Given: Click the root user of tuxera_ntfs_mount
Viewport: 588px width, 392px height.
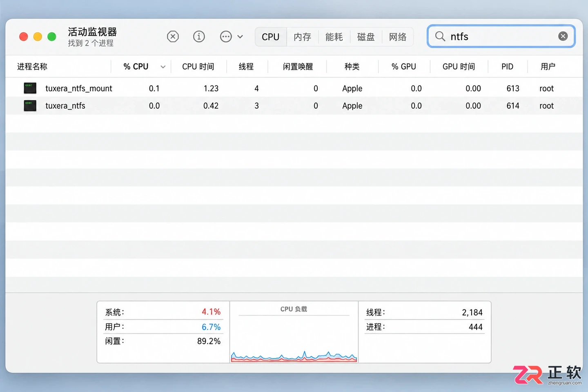Looking at the screenshot, I should [x=547, y=88].
